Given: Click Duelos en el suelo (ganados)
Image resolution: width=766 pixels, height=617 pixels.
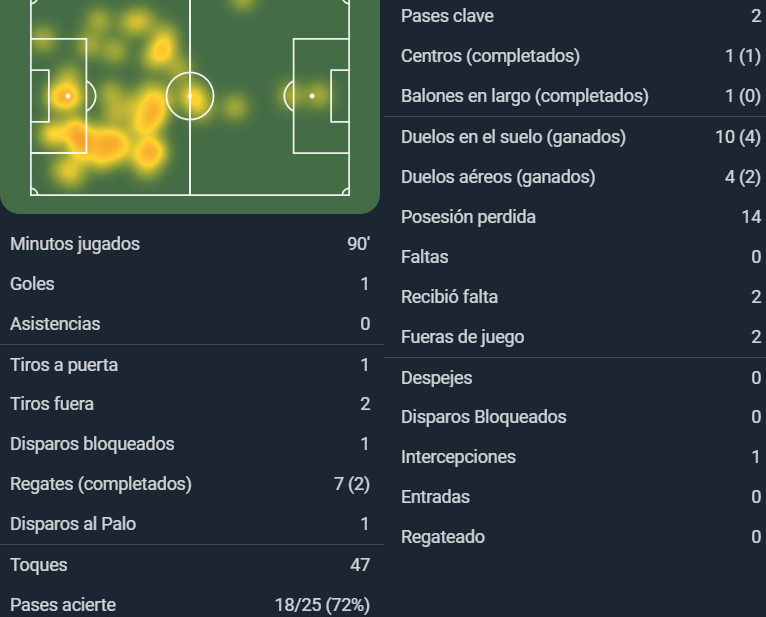Looking at the screenshot, I should point(581,137).
